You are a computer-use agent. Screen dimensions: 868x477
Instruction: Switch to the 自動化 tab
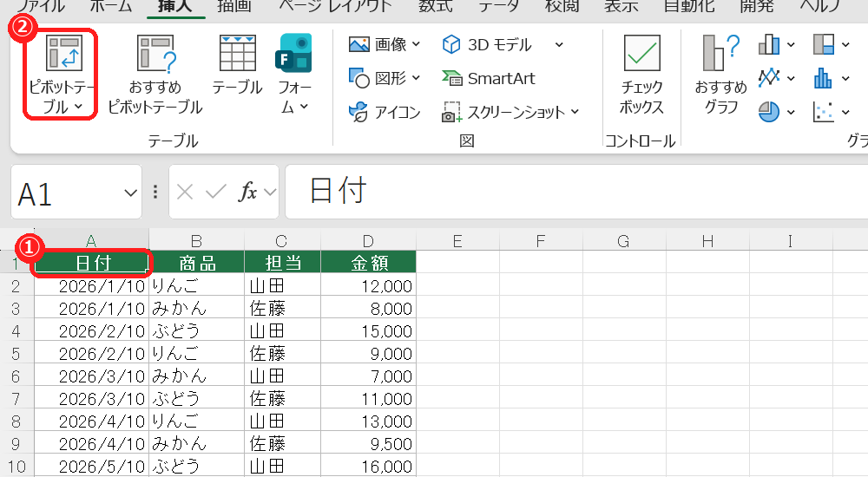pos(688,6)
